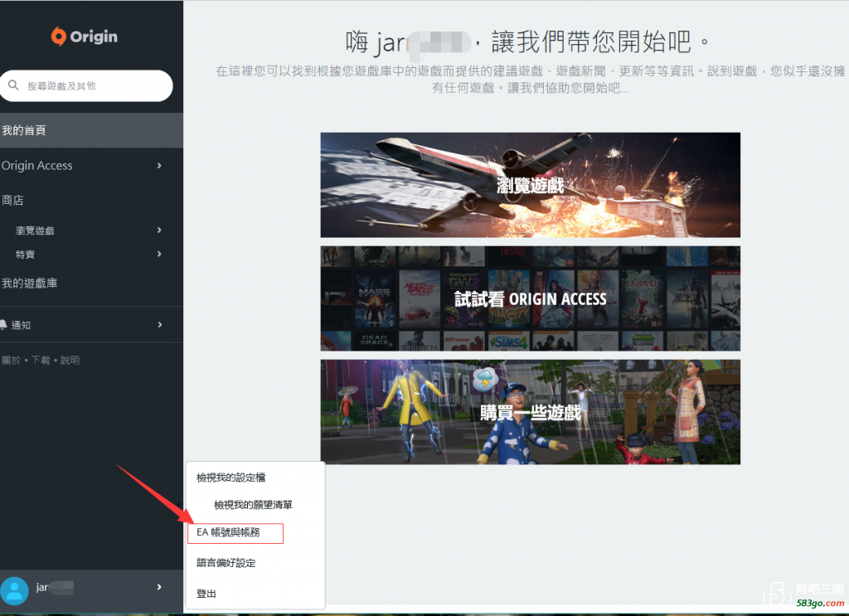Expand the Origin Access chevron arrow

point(159,166)
